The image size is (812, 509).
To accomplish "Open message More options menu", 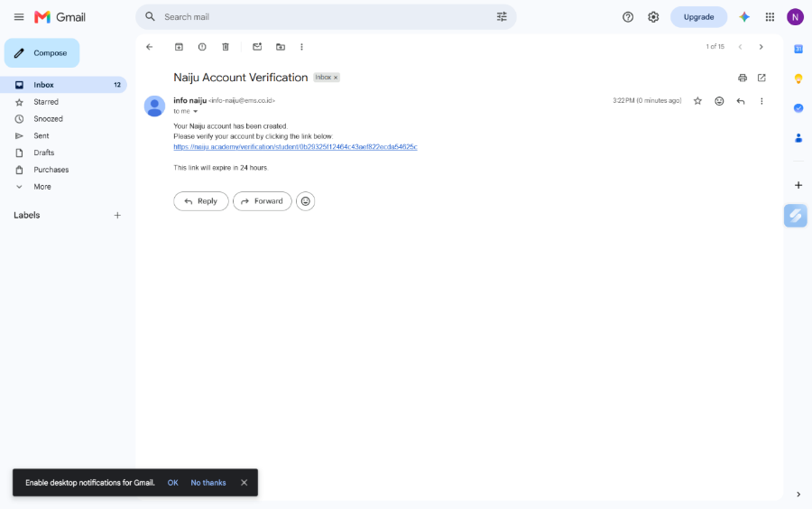I will click(x=761, y=101).
